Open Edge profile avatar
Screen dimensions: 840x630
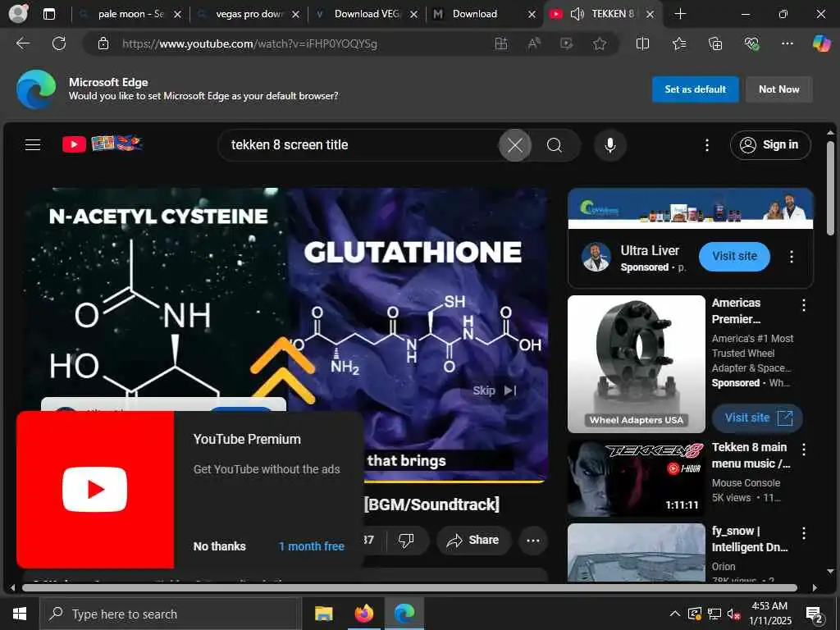[x=18, y=14]
